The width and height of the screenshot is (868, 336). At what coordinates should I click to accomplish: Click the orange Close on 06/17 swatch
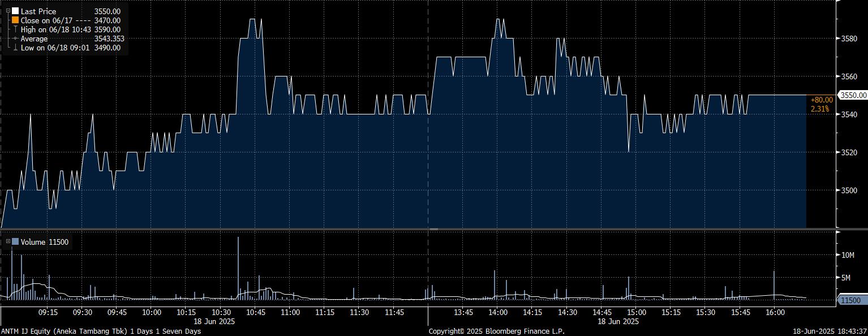click(x=15, y=20)
